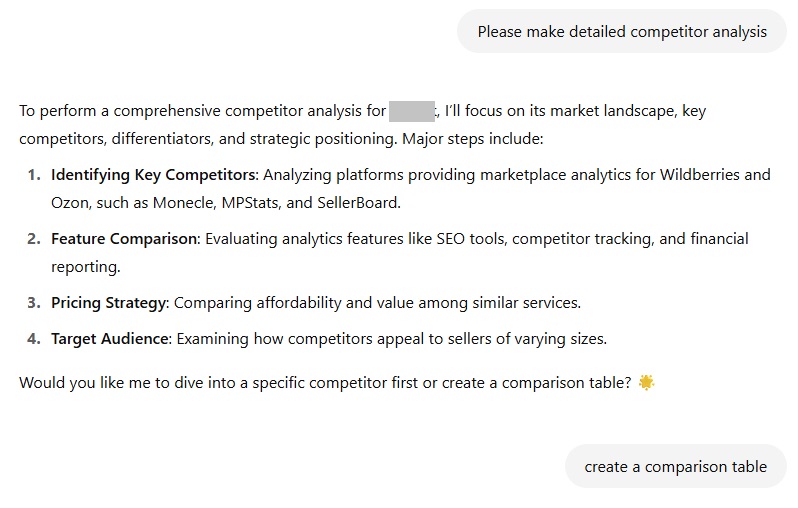Viewport: 798px width, 508px height.
Task: Click the 'create a comparison table' message bubble
Action: pyautogui.click(x=675, y=466)
